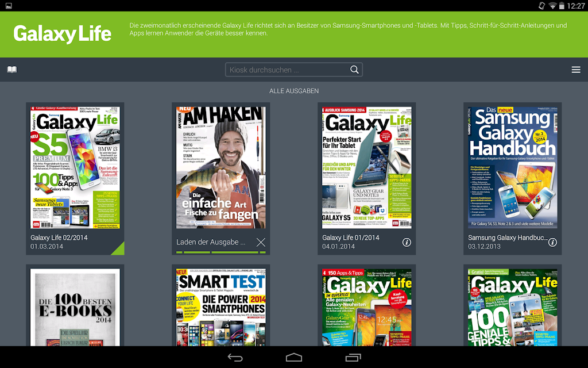588x368 pixels.
Task: Tap the screenshot notification icon in status bar
Action: click(x=9, y=6)
